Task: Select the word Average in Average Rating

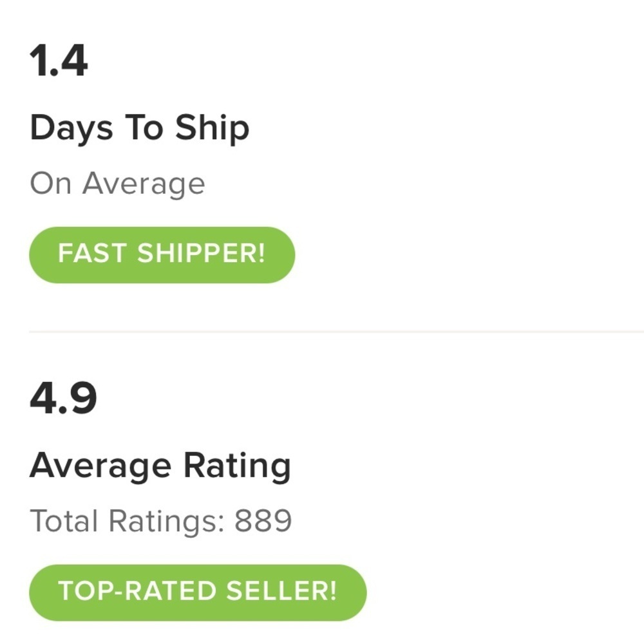Action: tap(101, 465)
